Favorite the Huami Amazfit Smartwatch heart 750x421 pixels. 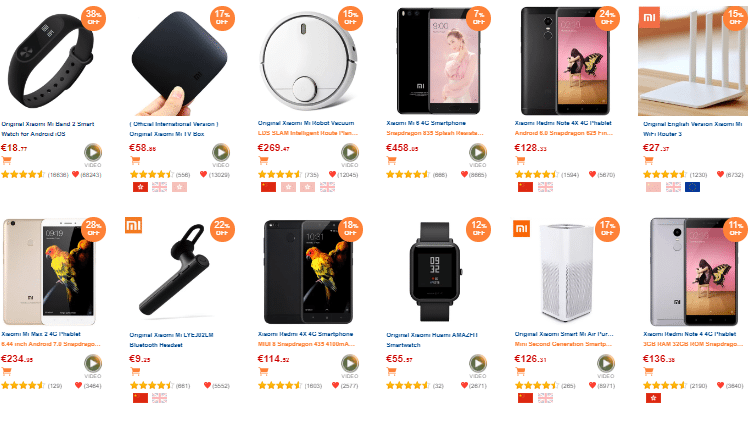[464, 385]
